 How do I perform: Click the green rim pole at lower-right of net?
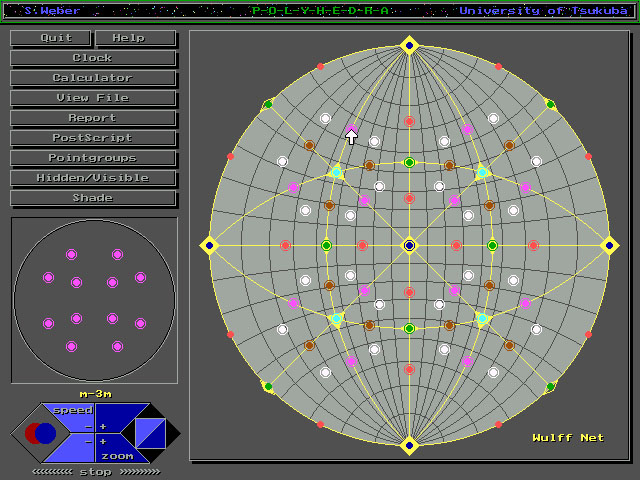pos(550,386)
